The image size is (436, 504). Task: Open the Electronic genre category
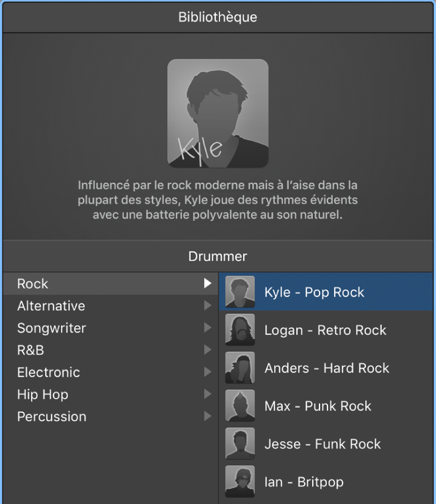pyautogui.click(x=49, y=372)
